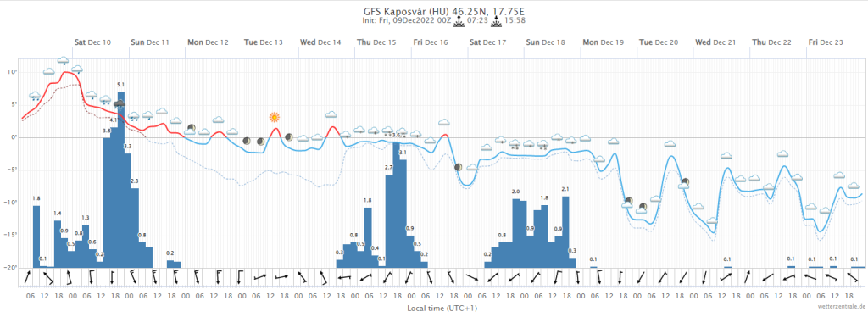Click the Thu Dec 22 day label
This screenshot has height=317, width=868.
coord(771,42)
